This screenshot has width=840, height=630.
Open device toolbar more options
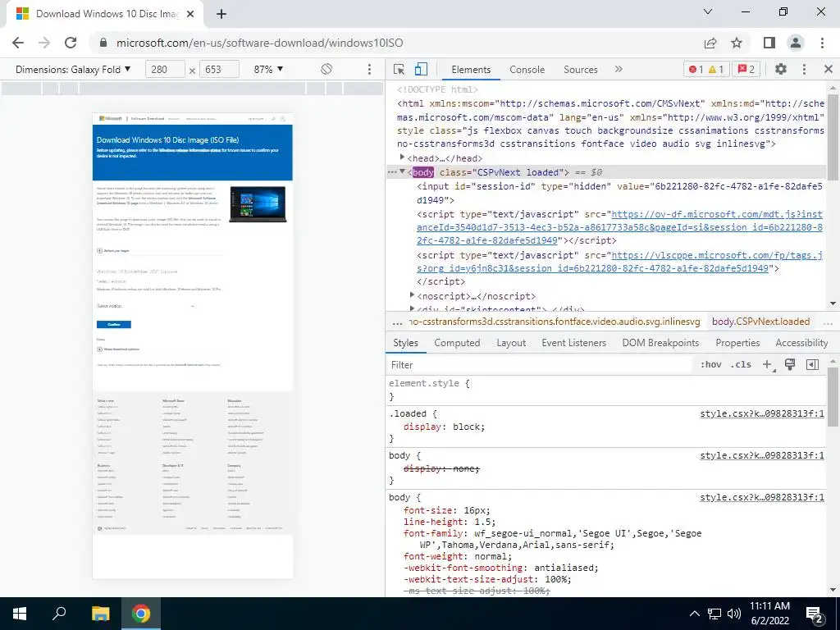pos(369,70)
